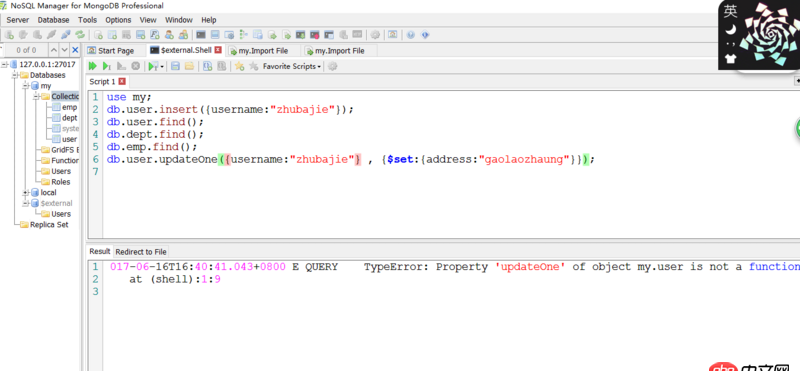The image size is (800, 371).
Task: Switch to the Result tab
Action: pyautogui.click(x=99, y=251)
